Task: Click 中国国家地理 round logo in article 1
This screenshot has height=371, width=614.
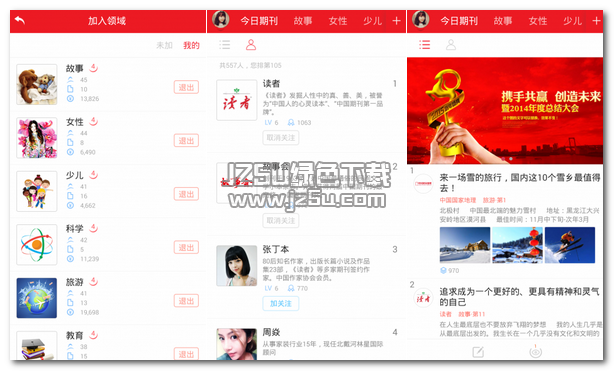Action: pyautogui.click(x=423, y=184)
